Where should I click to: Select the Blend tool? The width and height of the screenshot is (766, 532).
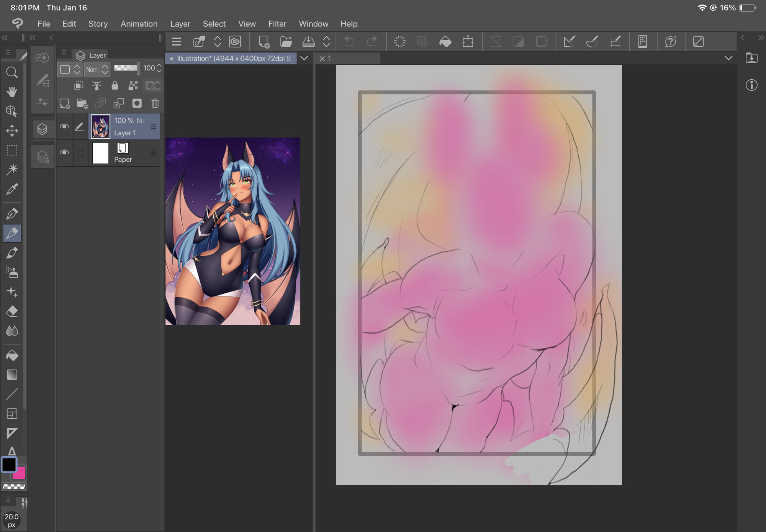(x=12, y=331)
